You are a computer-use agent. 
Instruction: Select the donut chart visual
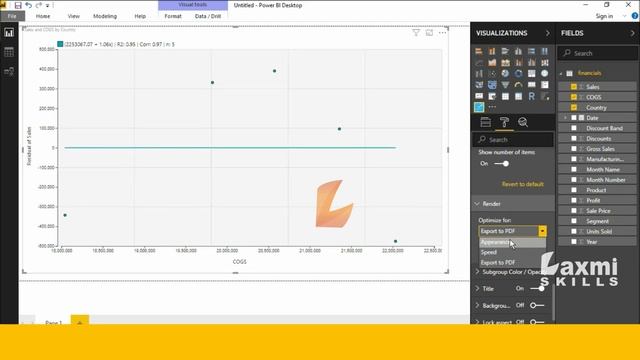(x=518, y=74)
